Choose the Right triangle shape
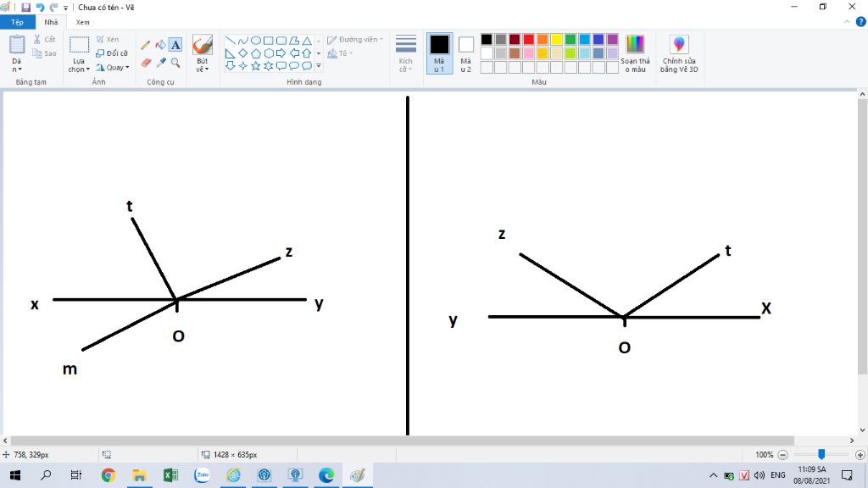The height and width of the screenshot is (488, 868). tap(231, 53)
